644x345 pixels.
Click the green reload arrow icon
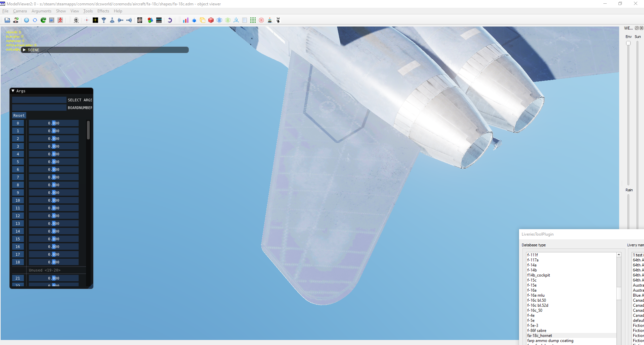43,20
